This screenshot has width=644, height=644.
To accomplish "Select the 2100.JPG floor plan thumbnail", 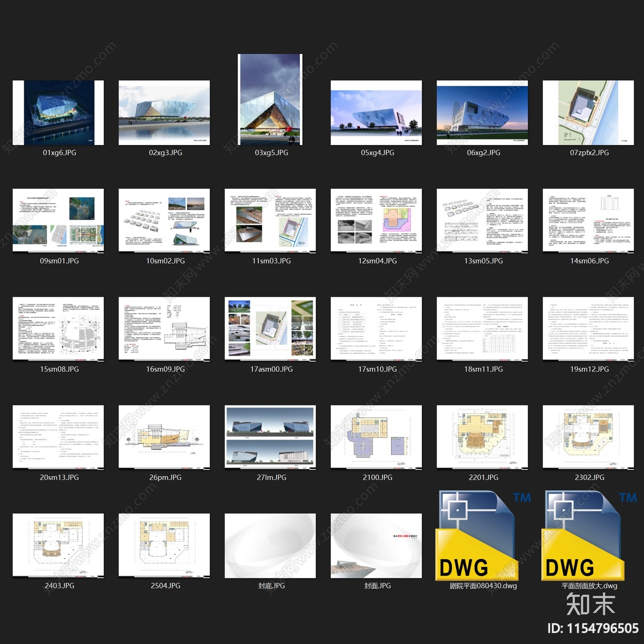I will [x=376, y=438].
